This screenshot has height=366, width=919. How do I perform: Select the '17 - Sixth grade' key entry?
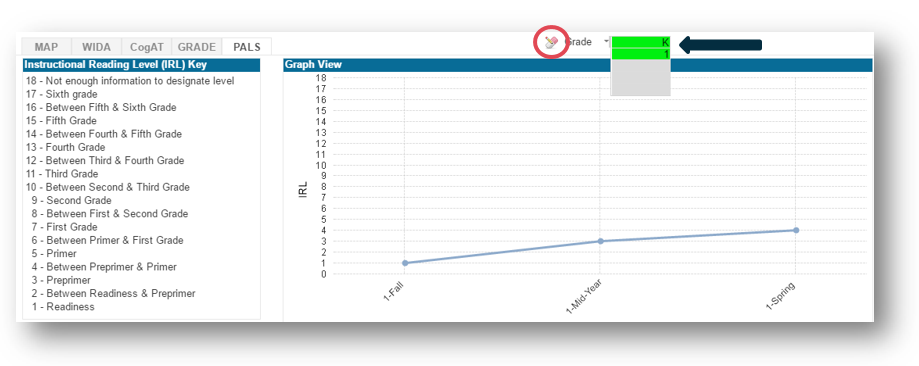pyautogui.click(x=62, y=94)
